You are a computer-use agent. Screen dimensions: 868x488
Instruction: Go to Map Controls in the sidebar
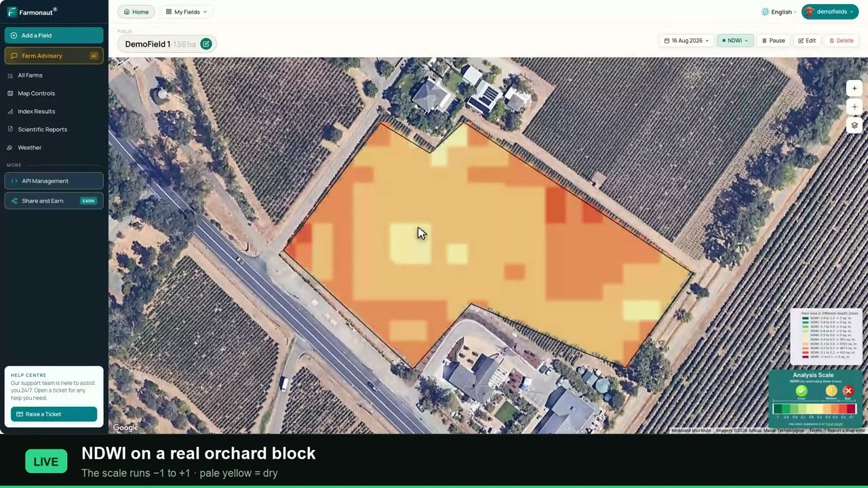pyautogui.click(x=54, y=94)
